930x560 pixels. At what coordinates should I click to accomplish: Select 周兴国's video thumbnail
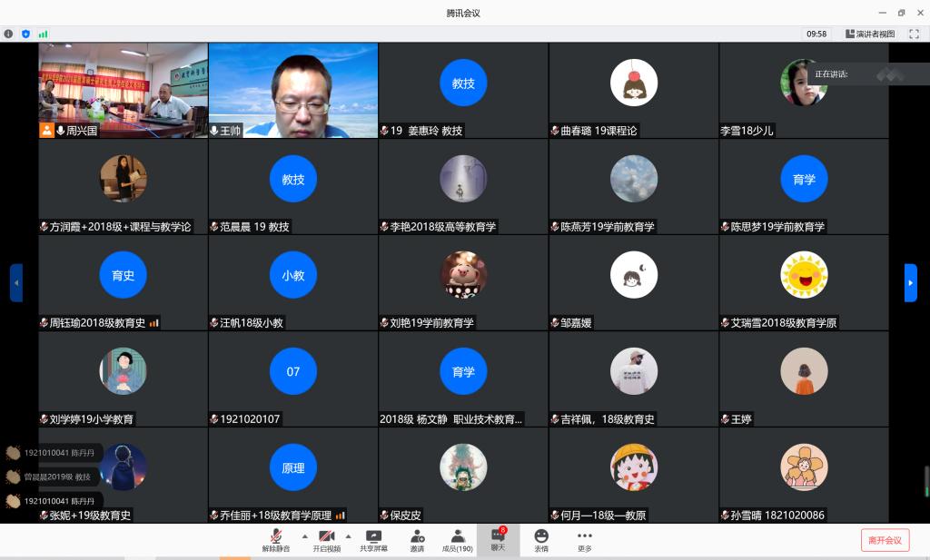123,89
